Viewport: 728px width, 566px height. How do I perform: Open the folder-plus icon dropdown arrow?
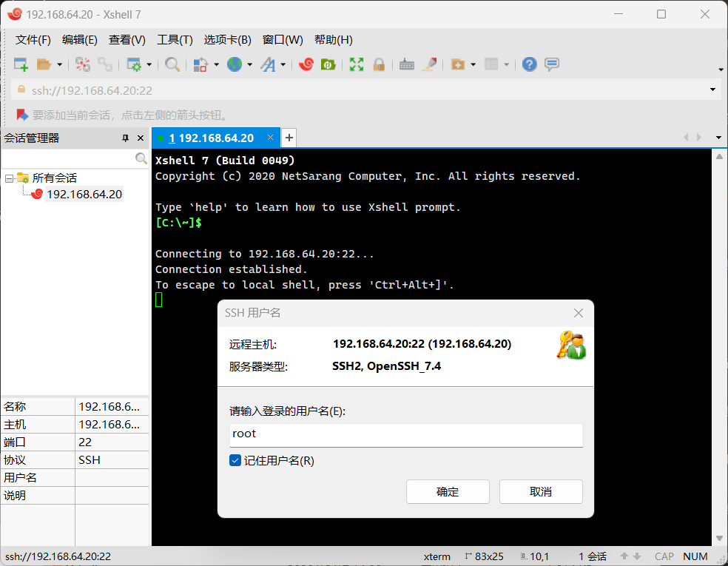pos(473,64)
